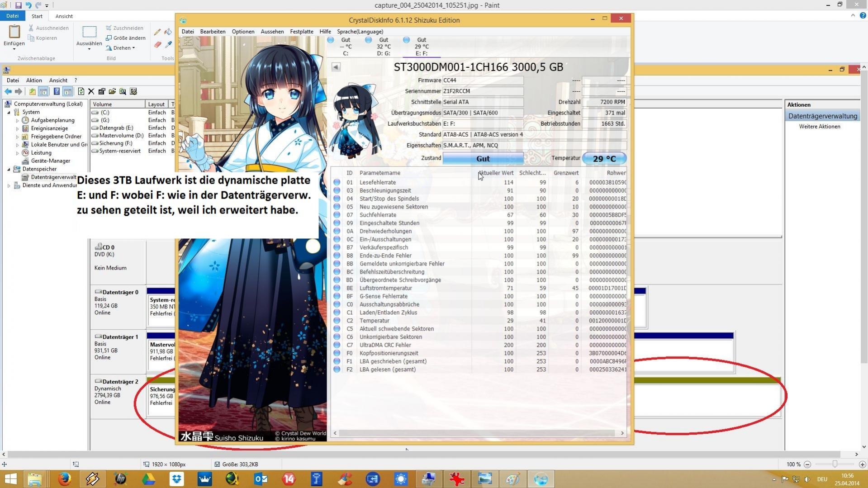This screenshot has height=488, width=868.
Task: Switch to Paint's Ansicht ribbon tab
Action: tap(64, 16)
